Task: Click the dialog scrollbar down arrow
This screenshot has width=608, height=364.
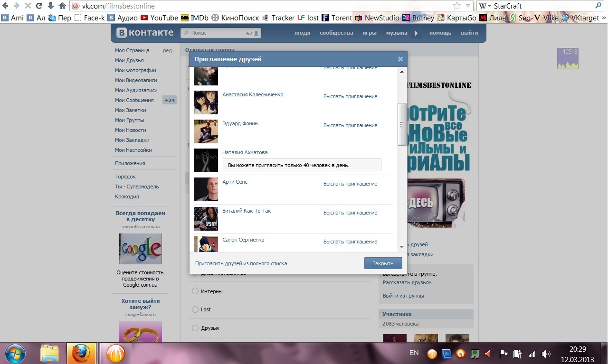Action: tap(402, 247)
